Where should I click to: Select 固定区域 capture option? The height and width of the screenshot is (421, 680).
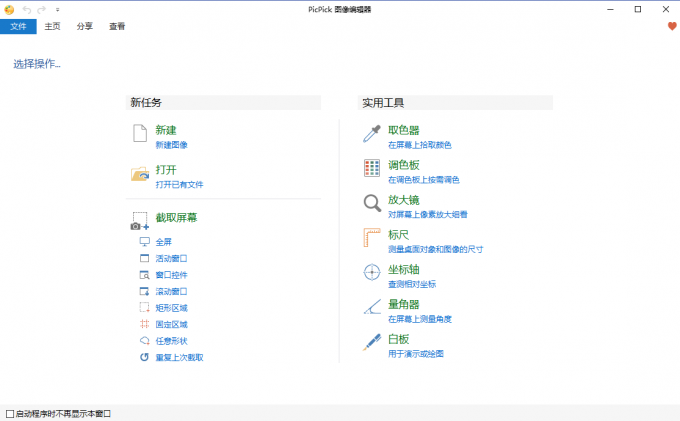click(171, 324)
